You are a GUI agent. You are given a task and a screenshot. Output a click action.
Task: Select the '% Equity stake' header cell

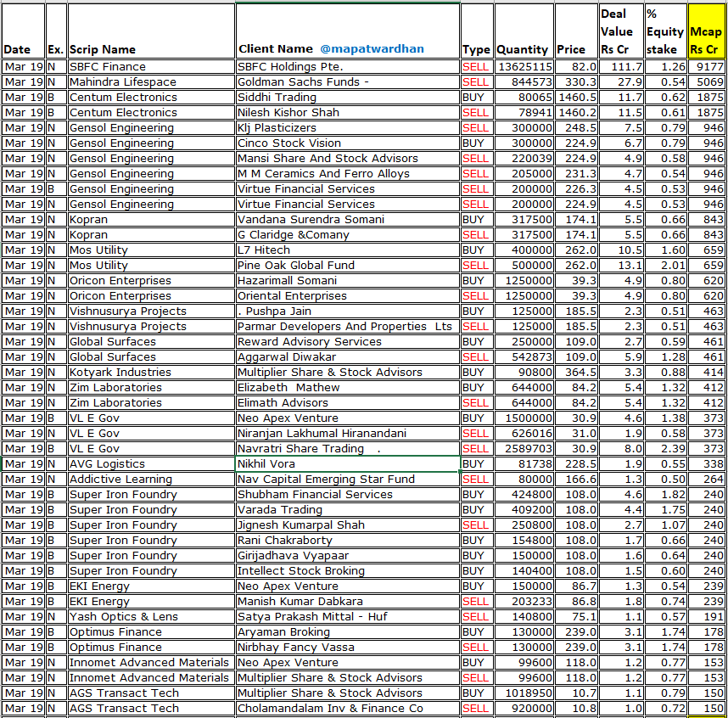(666, 31)
